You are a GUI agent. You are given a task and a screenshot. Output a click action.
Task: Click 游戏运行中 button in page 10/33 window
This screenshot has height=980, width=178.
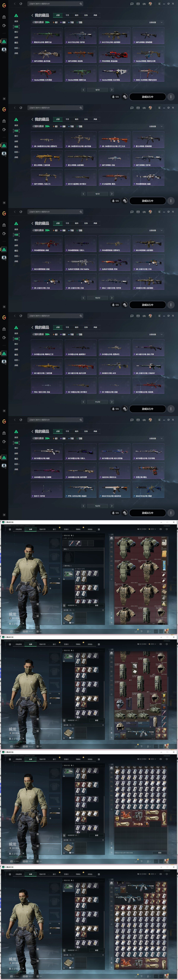click(x=147, y=305)
